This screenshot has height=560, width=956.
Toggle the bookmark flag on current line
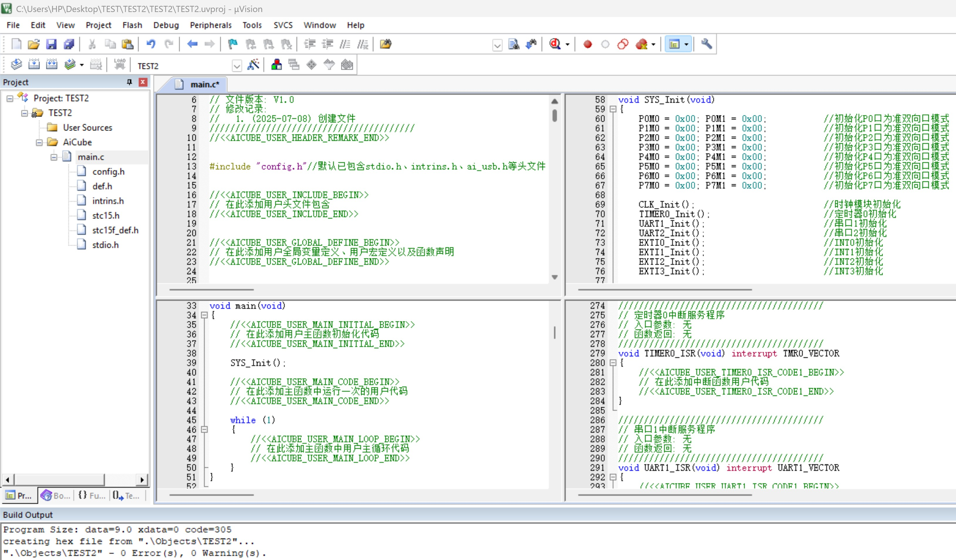[x=233, y=44]
